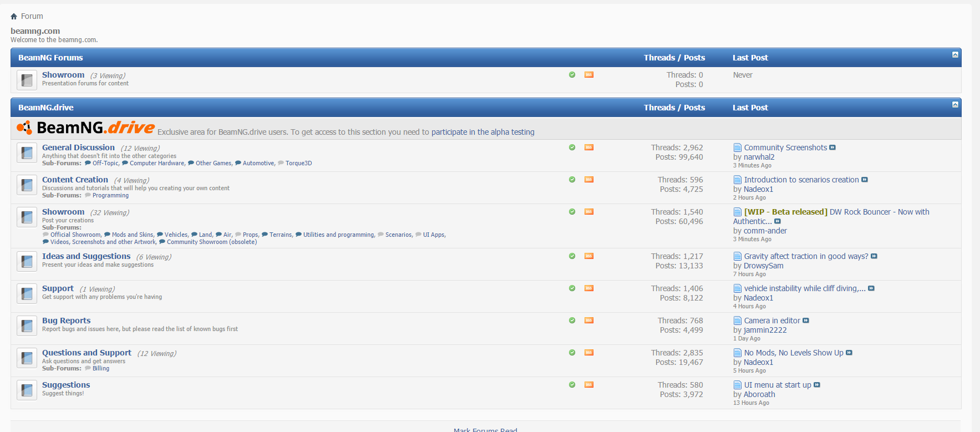Viewport: 980px width, 432px height.
Task: Open Ideas and Suggestions forum
Action: tap(86, 256)
